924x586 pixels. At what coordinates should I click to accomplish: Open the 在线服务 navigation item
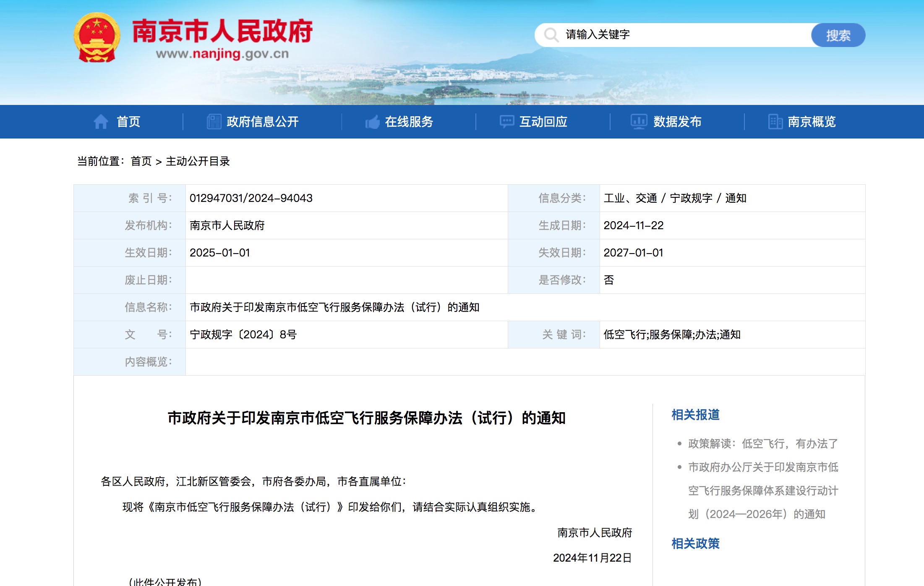coord(409,122)
